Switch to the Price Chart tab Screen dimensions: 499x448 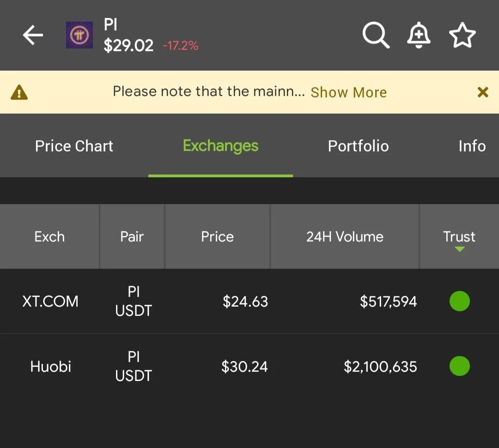pos(74,146)
